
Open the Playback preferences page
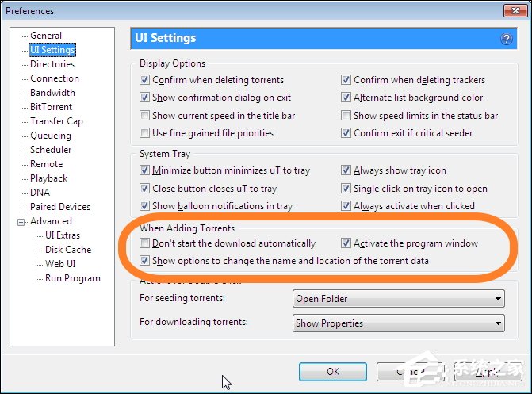click(49, 178)
